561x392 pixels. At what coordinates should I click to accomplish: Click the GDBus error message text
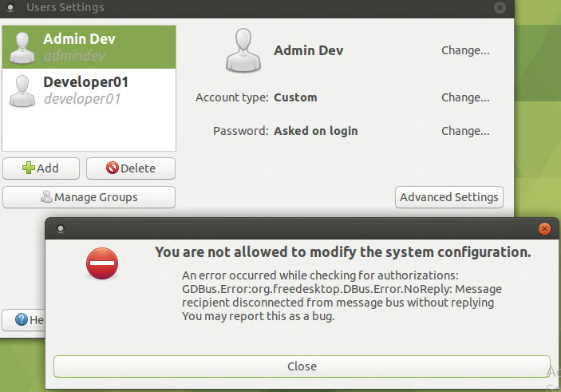click(342, 289)
